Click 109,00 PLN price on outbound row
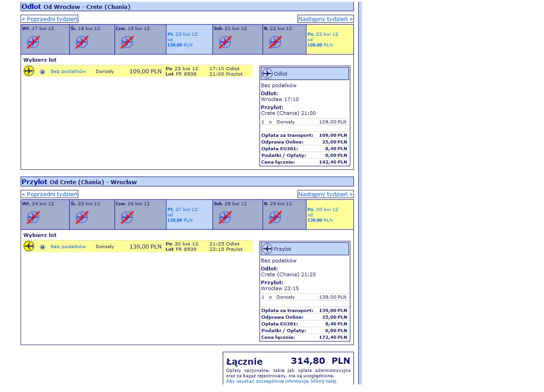Screen dimensions: 544x392 coord(145,72)
